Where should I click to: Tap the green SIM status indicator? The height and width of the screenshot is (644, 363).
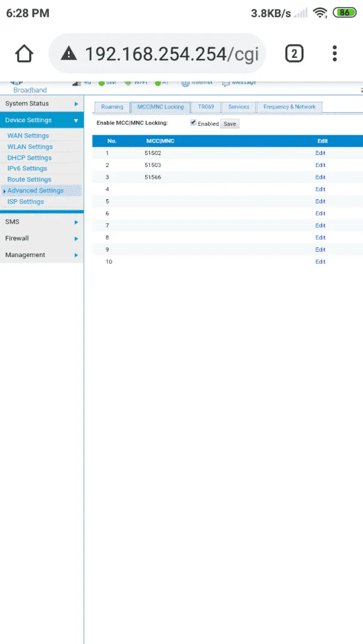[101, 83]
